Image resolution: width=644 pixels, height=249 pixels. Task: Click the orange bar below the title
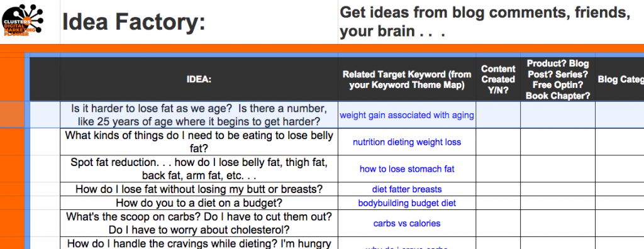pyautogui.click(x=322, y=48)
